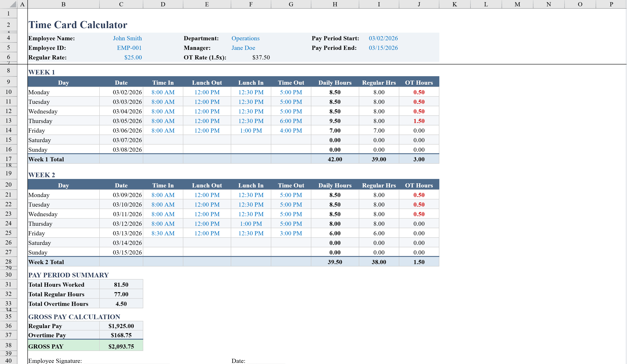Viewport: 627px width, 364px height.
Task: Click the Total Hours Worked value 81.50
Action: click(121, 284)
